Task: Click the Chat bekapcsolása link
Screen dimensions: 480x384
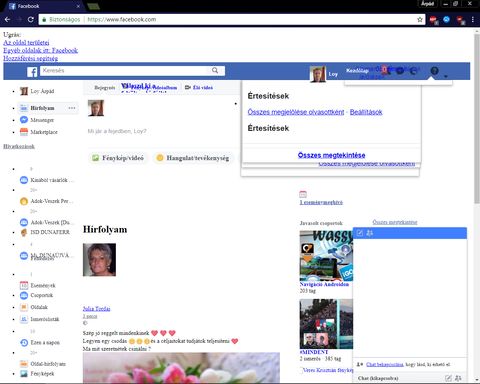Action: [385, 364]
